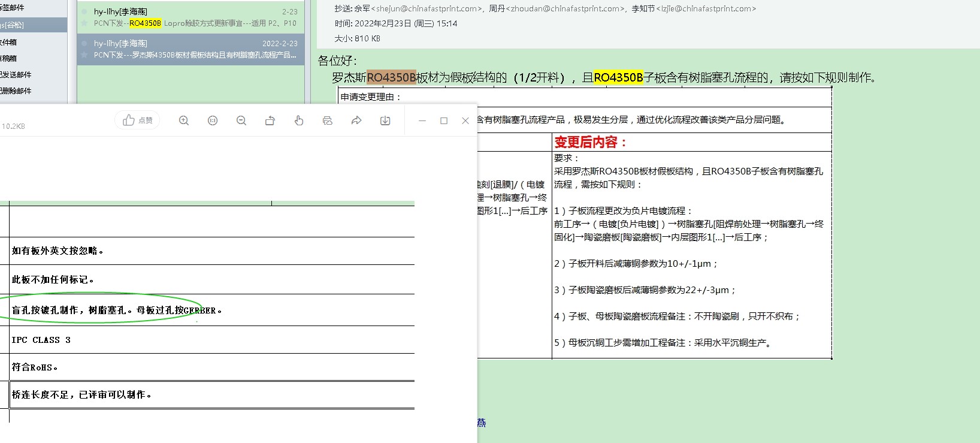Open the 草稿箱 drafts folder
Screen dimensions: 980x443
(9, 58)
